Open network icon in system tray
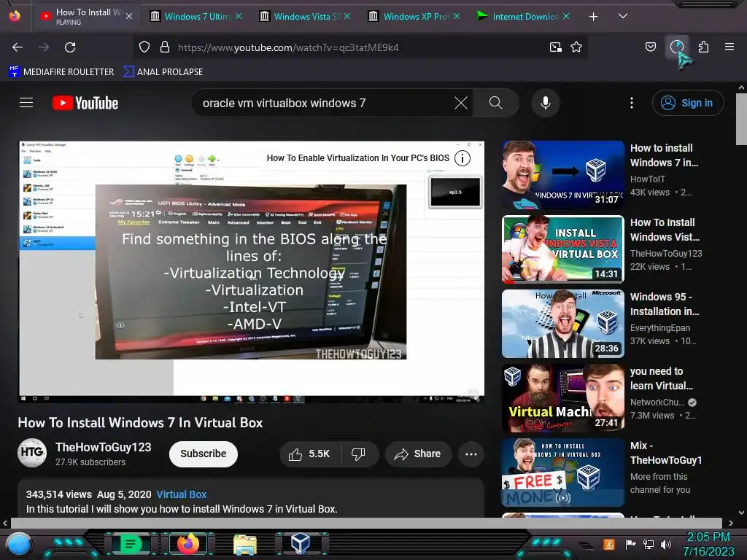This screenshot has width=747, height=560. [x=649, y=544]
